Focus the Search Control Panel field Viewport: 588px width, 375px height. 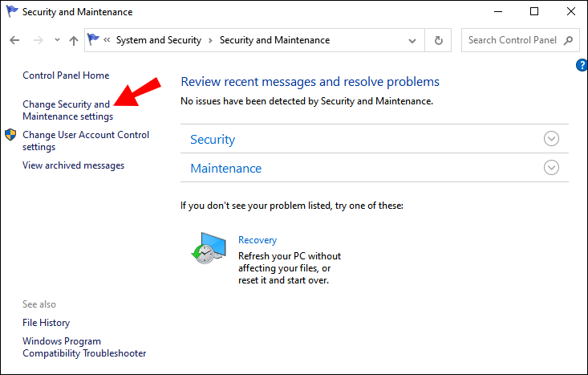tap(512, 40)
